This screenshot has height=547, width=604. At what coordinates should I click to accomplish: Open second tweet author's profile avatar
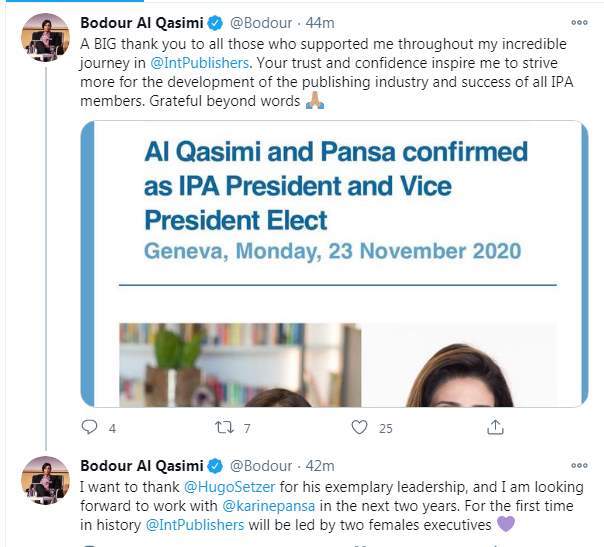coord(43,482)
